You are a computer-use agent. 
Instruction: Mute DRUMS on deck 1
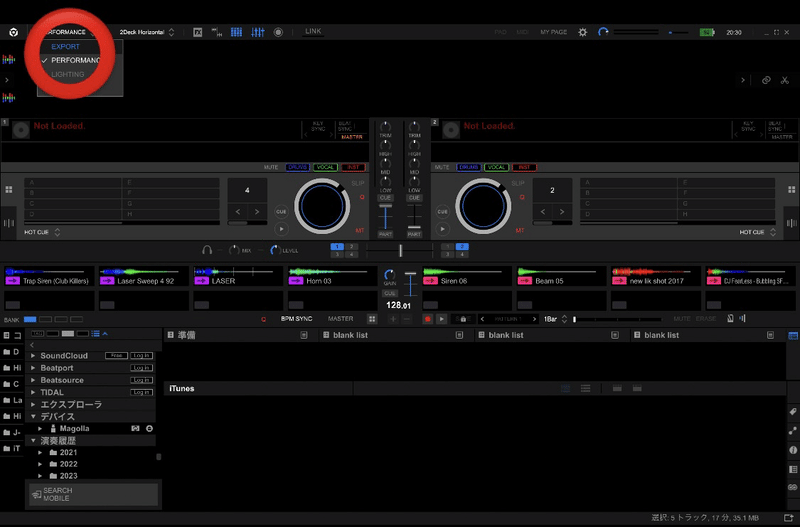coord(297,167)
